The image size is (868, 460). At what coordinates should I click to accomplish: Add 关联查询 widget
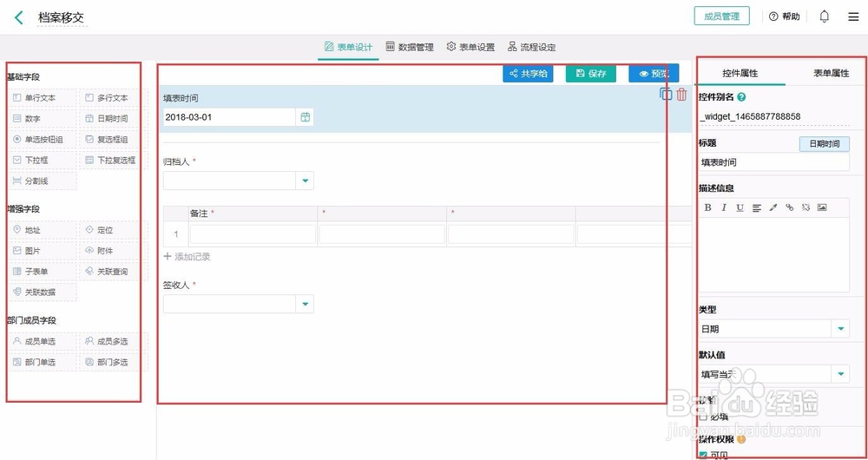point(113,272)
